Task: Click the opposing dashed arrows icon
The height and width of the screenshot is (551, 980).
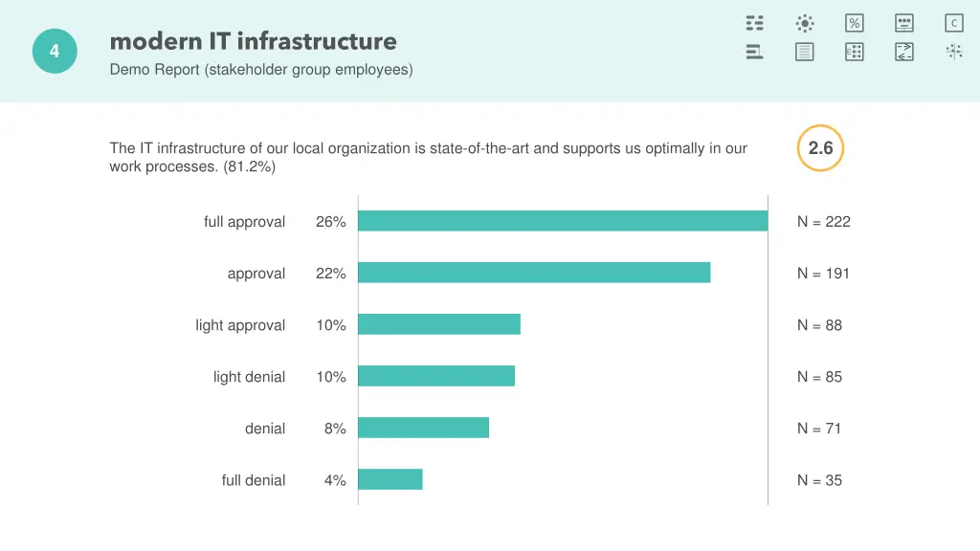Action: coord(904,52)
